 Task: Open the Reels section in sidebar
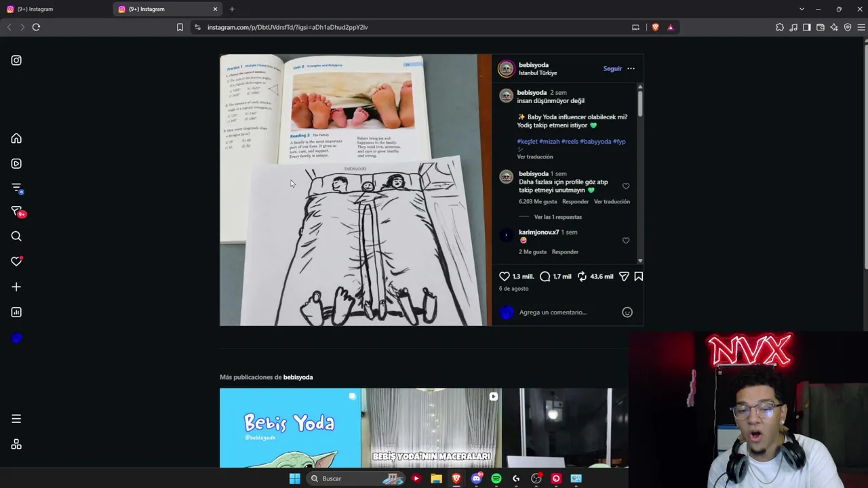[16, 163]
